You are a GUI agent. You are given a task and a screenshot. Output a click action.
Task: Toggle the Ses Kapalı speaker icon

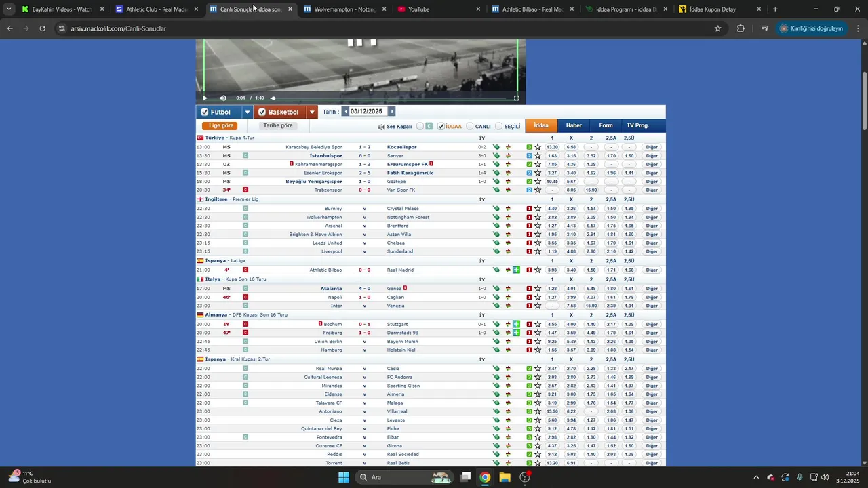point(381,127)
